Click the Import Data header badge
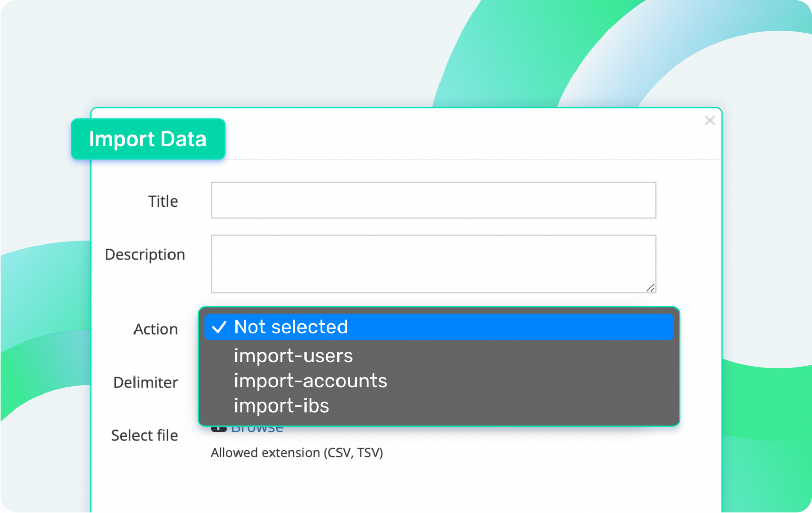The width and height of the screenshot is (812, 513). 148,139
